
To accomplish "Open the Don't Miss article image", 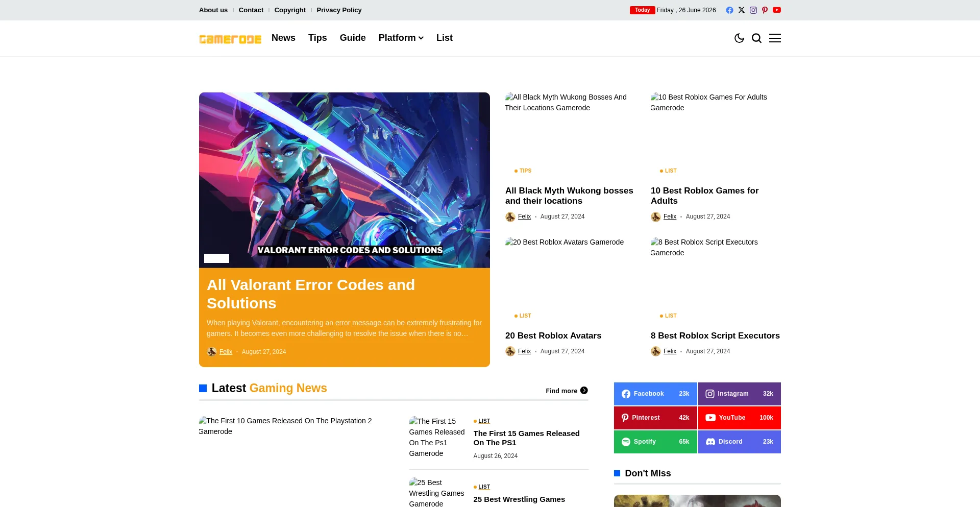I will [697, 501].
